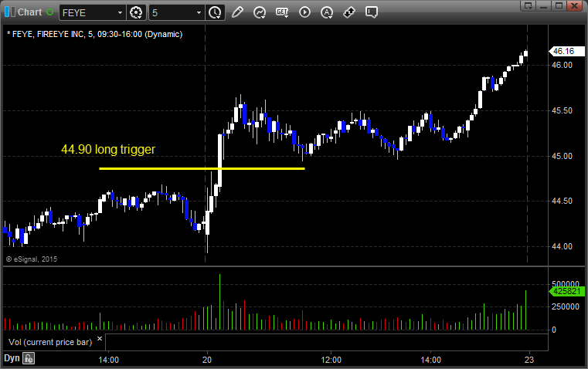Click the 12:00 time axis label
This screenshot has height=369, width=588.
(331, 360)
